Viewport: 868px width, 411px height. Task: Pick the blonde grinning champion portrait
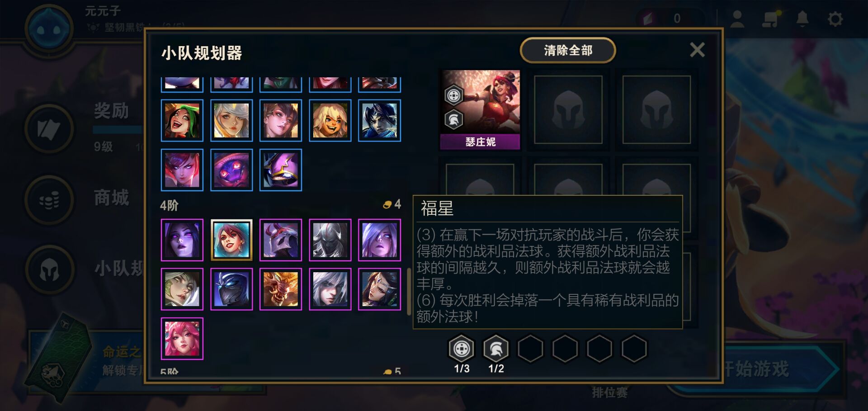point(330,121)
